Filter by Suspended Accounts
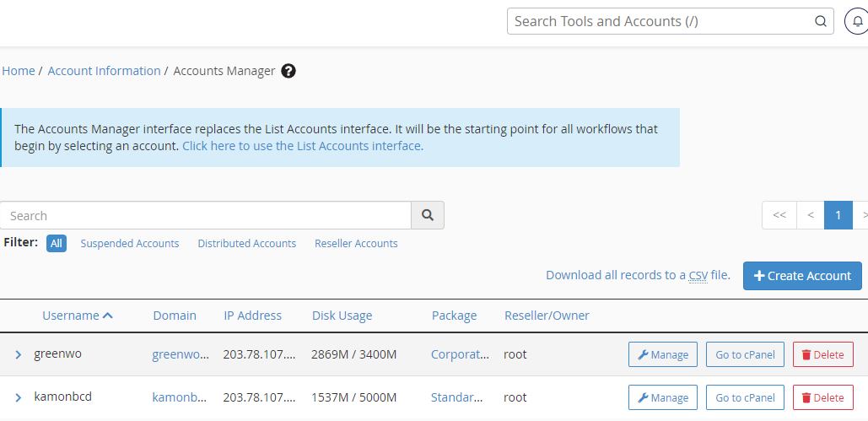The width and height of the screenshot is (868, 421). click(x=130, y=244)
